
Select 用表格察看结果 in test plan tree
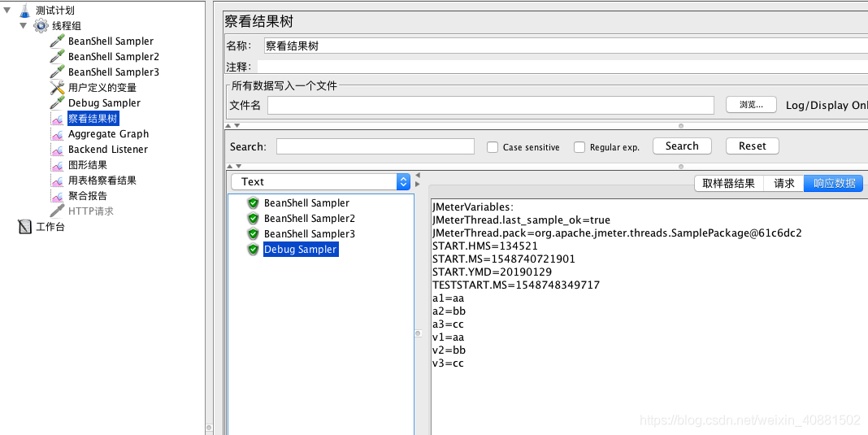tap(102, 181)
